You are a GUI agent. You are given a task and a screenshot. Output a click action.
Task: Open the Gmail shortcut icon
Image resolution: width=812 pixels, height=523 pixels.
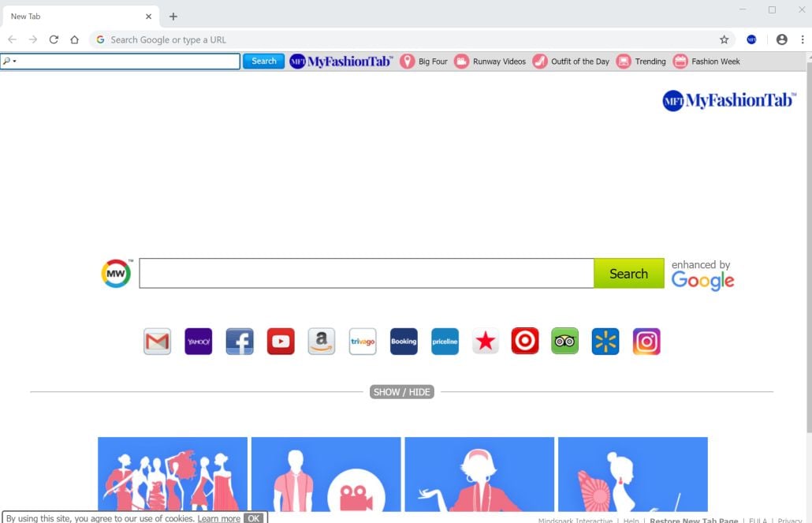[158, 341]
